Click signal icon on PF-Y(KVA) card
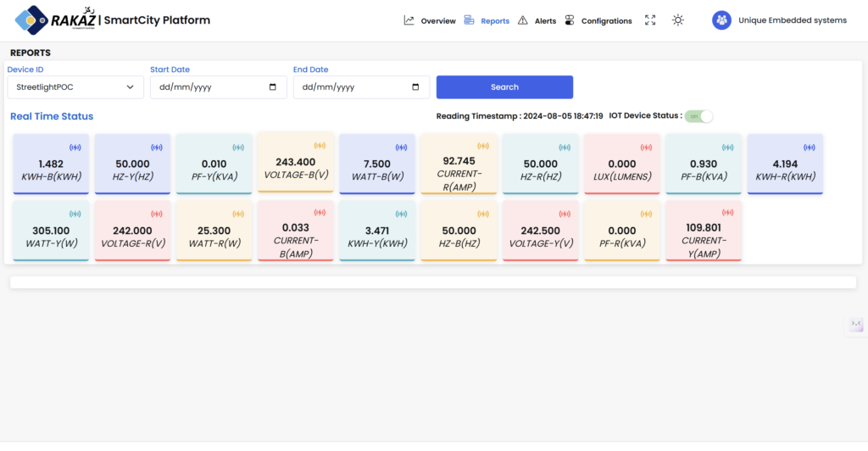The image size is (868, 451). pyautogui.click(x=238, y=148)
